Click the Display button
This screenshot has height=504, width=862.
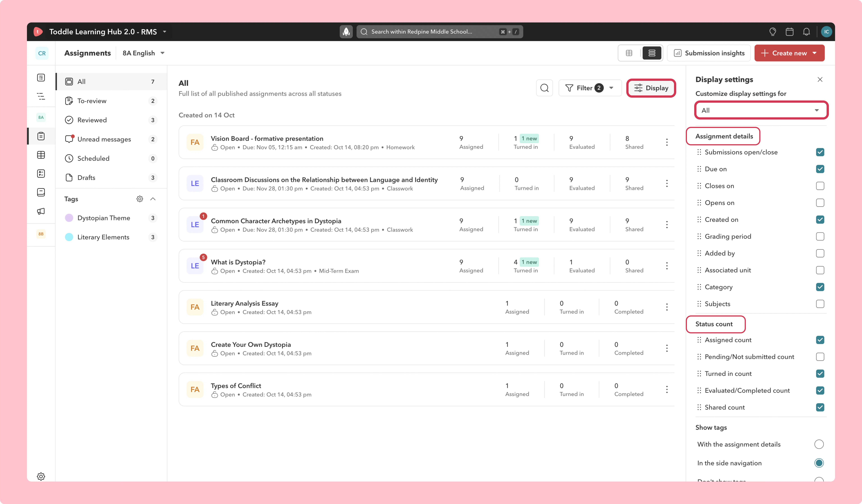[651, 88]
